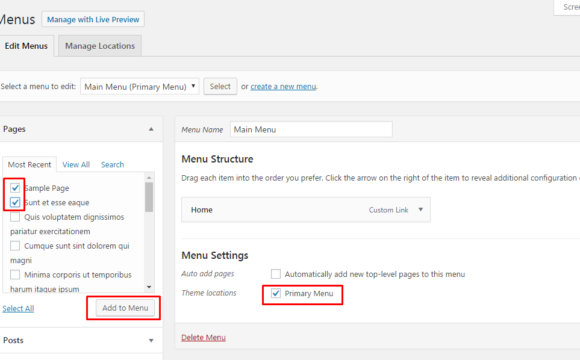Open the menu selection dropdown
This screenshot has width=580, height=360.
(x=139, y=87)
